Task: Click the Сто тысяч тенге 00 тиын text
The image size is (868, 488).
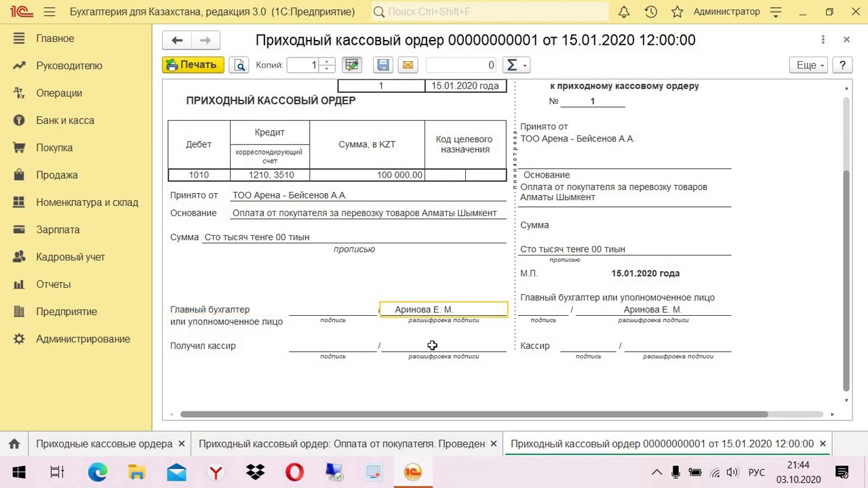Action: pyautogui.click(x=256, y=237)
